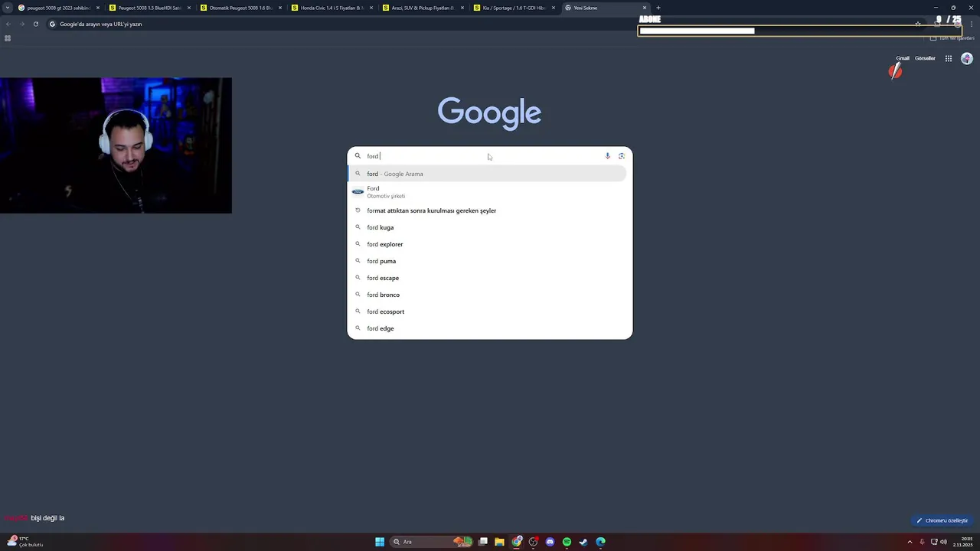Pick the 'ford ecosport' suggestion
The image size is (980, 551).
point(488,311)
